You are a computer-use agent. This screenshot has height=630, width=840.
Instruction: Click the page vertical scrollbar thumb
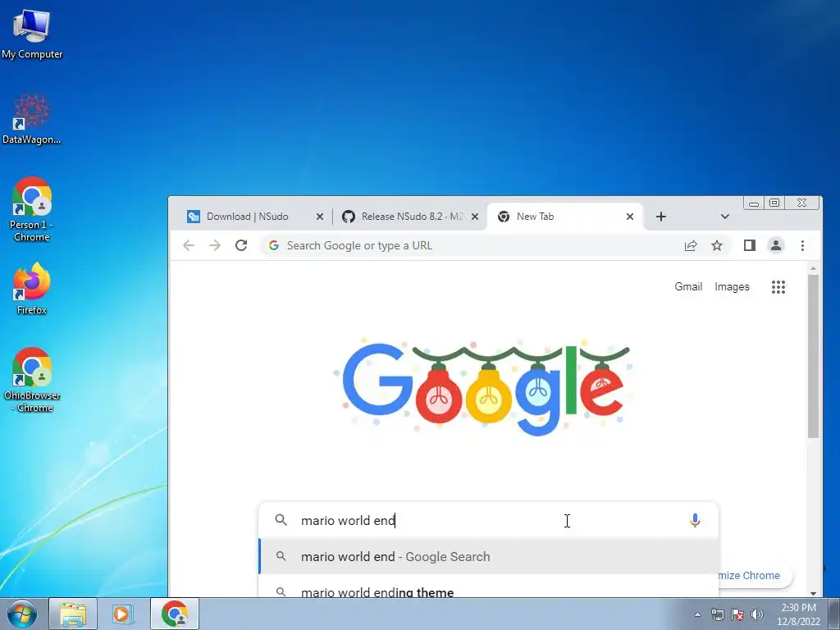(x=813, y=357)
